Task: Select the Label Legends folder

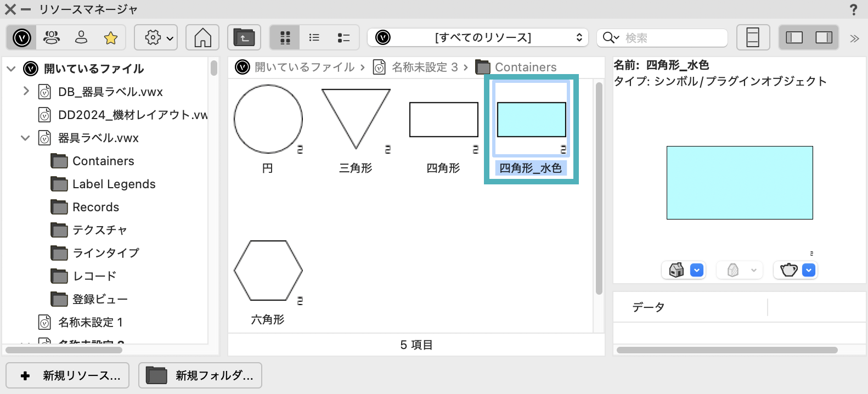Action: (x=114, y=184)
